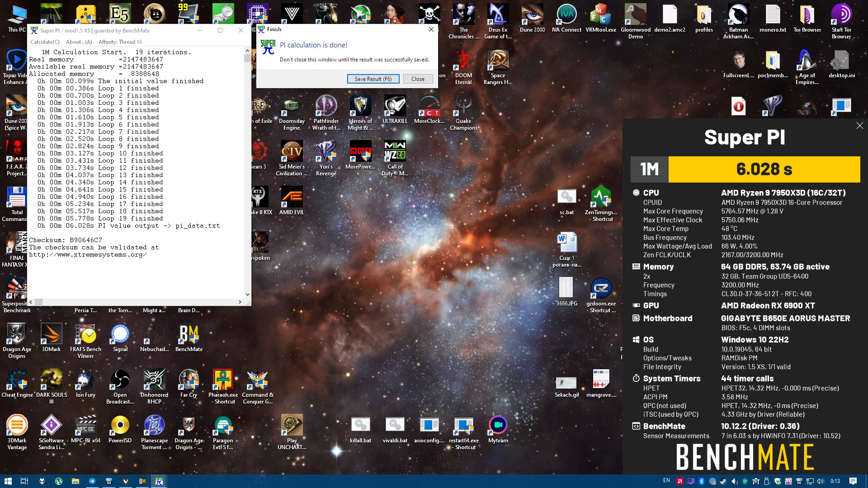The image size is (868, 488).
Task: Open 3666.JPG file icon
Action: point(567,292)
